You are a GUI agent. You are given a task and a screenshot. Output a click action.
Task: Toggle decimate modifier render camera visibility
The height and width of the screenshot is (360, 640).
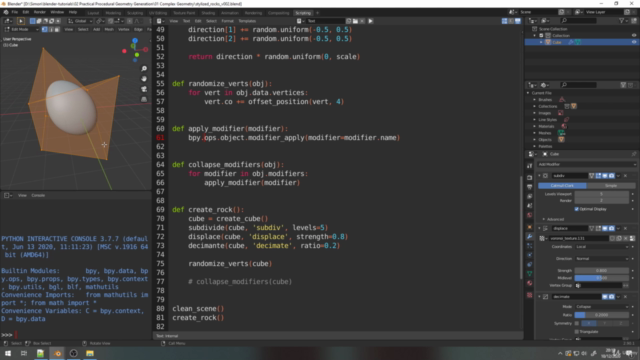(x=611, y=297)
